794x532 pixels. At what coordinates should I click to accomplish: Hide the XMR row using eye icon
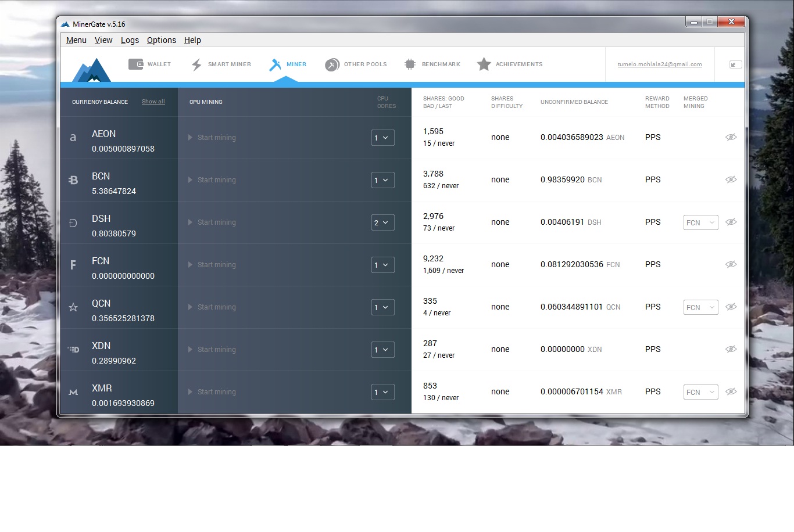(x=731, y=391)
